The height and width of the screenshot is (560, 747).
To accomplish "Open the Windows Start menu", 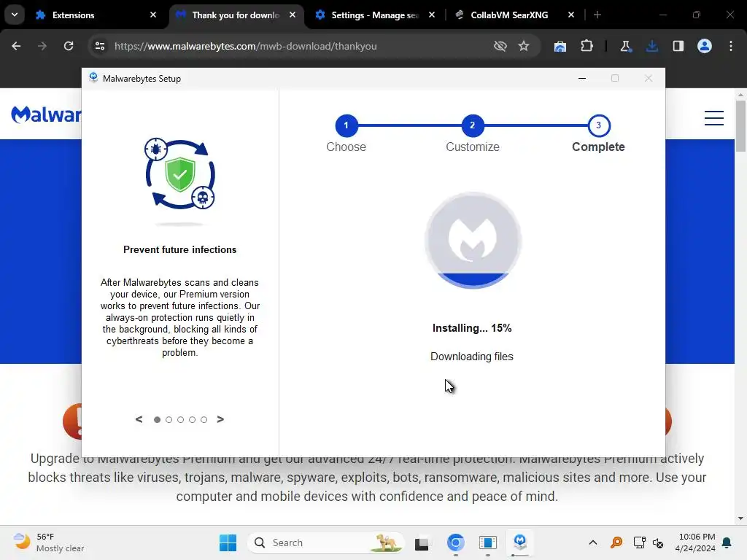I will [228, 542].
